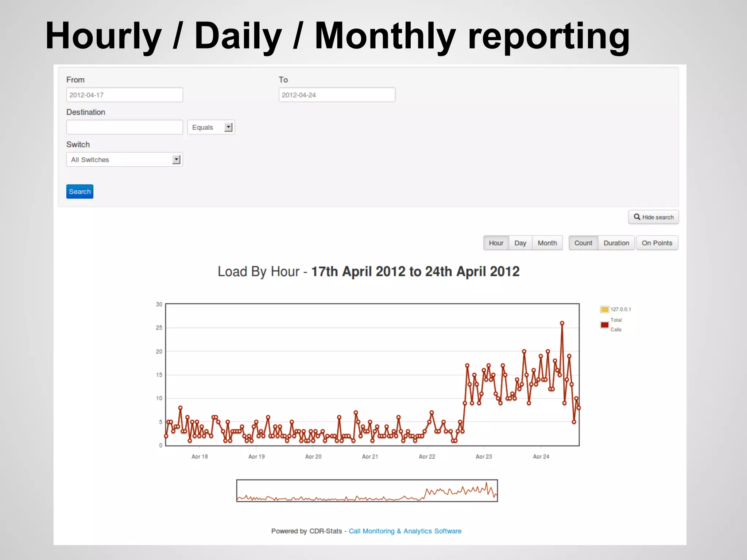Open the Equals match-type dropdown
747x560 pixels.
[211, 127]
